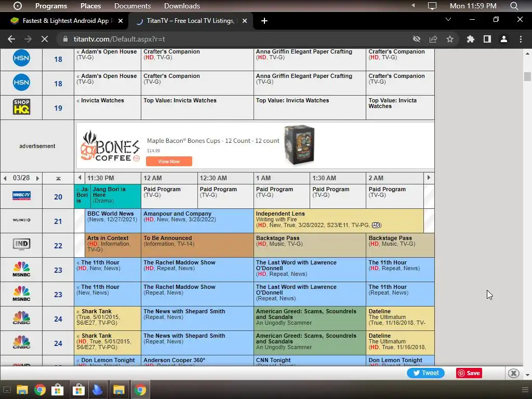The height and width of the screenshot is (399, 532).
Task: Click the browser back arrow
Action: (x=11, y=39)
